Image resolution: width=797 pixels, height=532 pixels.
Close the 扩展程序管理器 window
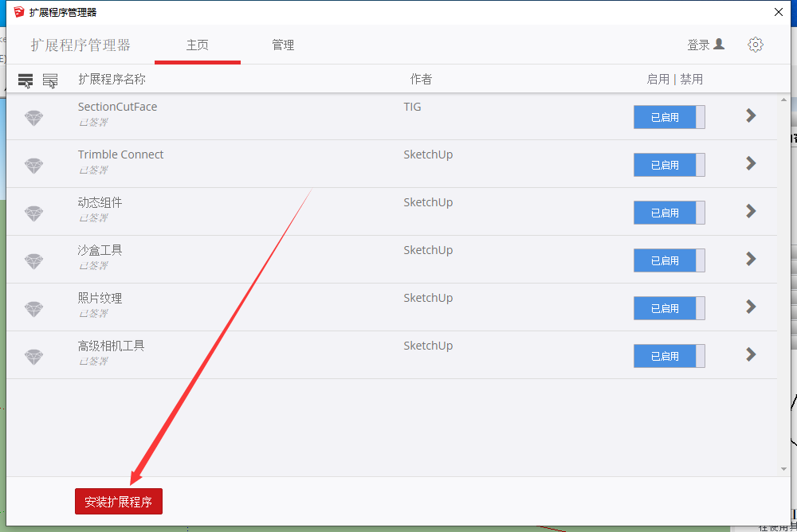(778, 12)
